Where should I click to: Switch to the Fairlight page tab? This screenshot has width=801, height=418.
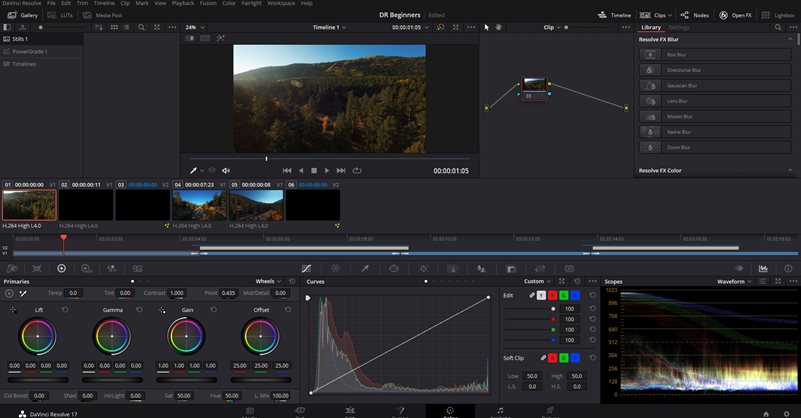(500, 411)
